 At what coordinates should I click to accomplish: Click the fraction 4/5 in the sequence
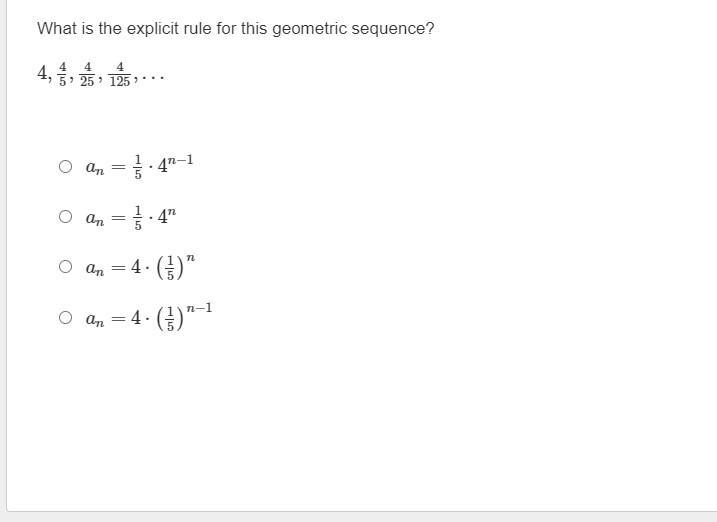pos(63,75)
